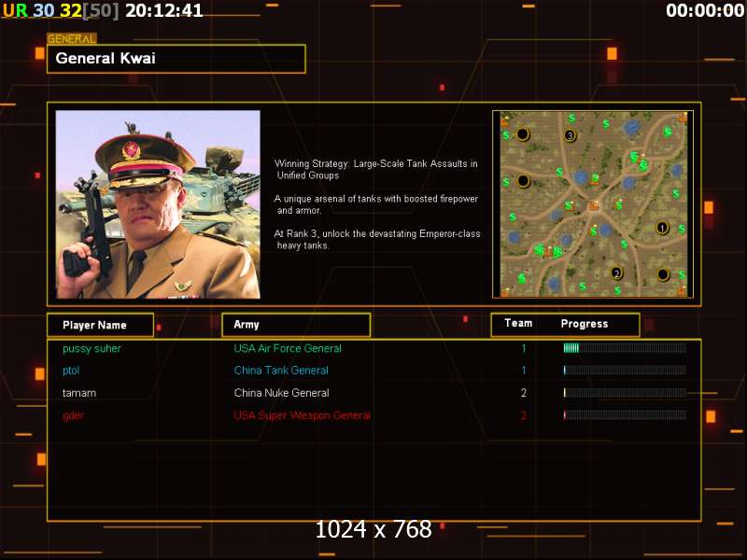Click the bottom-right corner building on the minimap
The width and height of the screenshot is (747, 560).
[683, 290]
